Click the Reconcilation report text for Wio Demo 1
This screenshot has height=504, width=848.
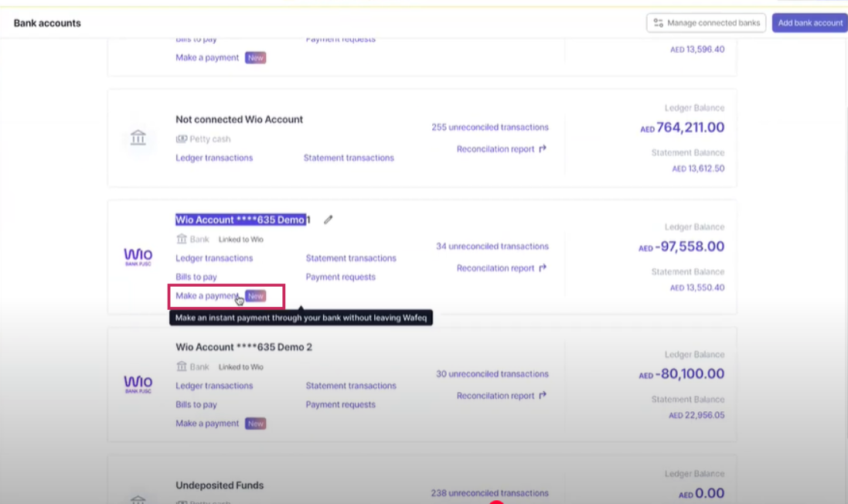point(496,268)
